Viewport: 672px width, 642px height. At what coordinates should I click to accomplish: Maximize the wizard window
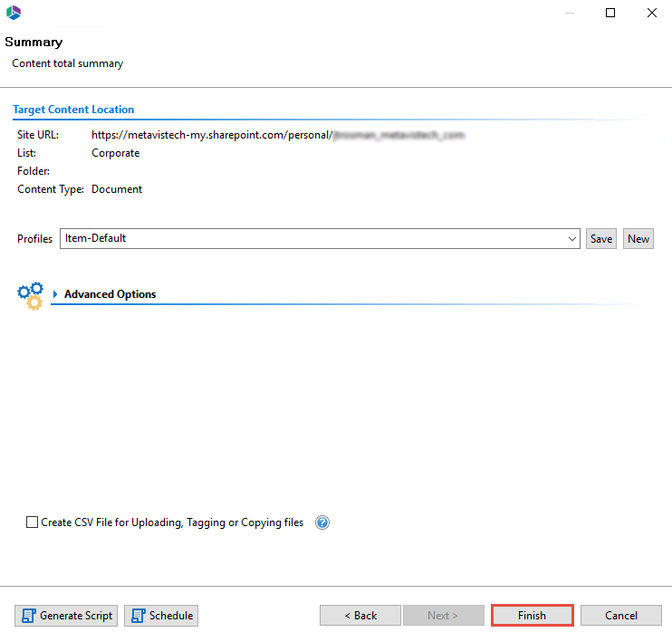coord(610,13)
